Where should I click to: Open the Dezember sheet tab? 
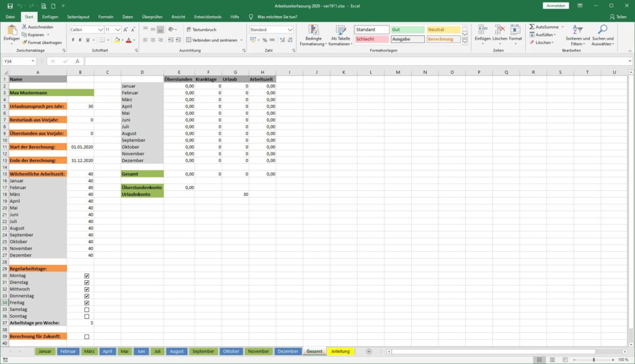pyautogui.click(x=288, y=352)
